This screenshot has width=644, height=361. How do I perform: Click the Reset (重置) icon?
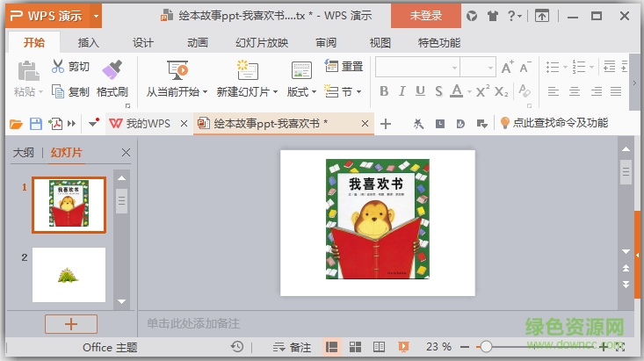331,66
